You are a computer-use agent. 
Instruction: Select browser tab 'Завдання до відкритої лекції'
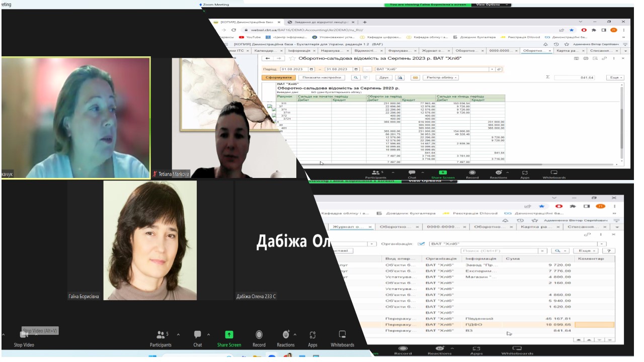click(x=320, y=22)
